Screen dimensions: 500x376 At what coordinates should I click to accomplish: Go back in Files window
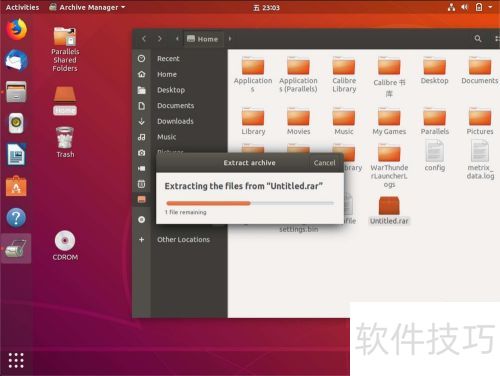coord(144,39)
